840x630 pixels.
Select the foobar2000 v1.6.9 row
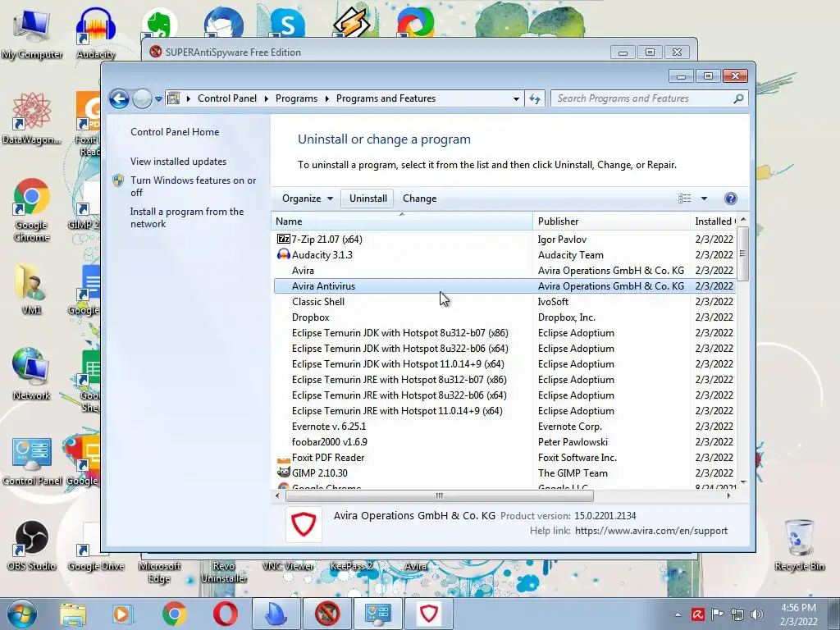(504, 442)
